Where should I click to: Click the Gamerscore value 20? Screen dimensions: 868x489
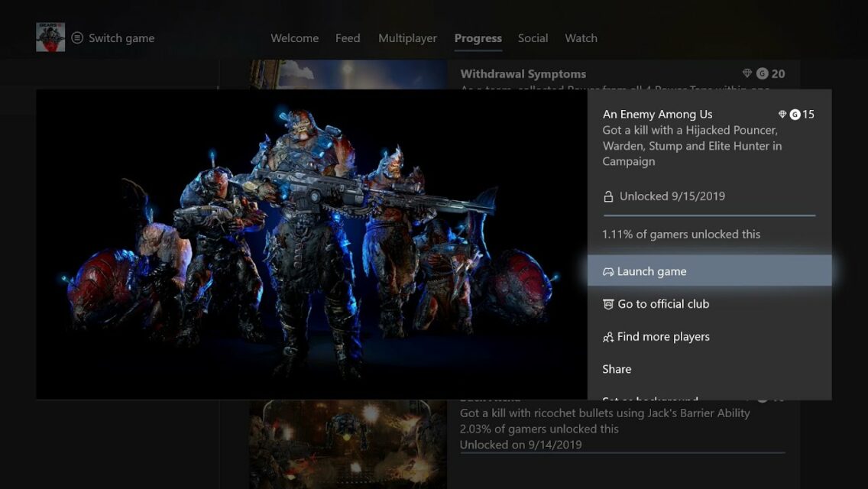point(778,73)
